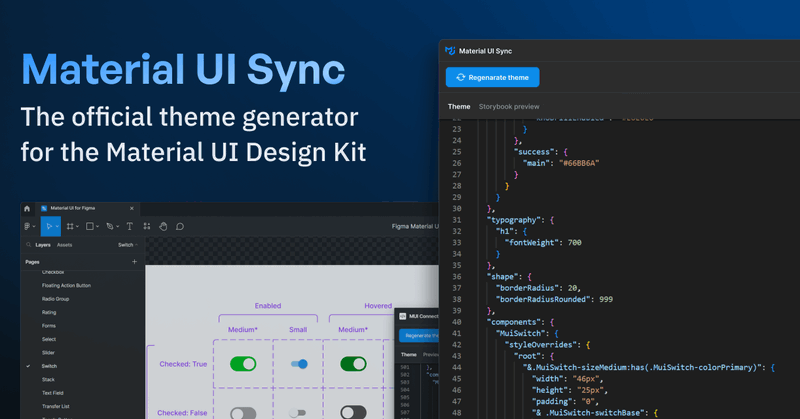This screenshot has width=800, height=419.
Task: Click the Figma home icon
Action: [27, 208]
